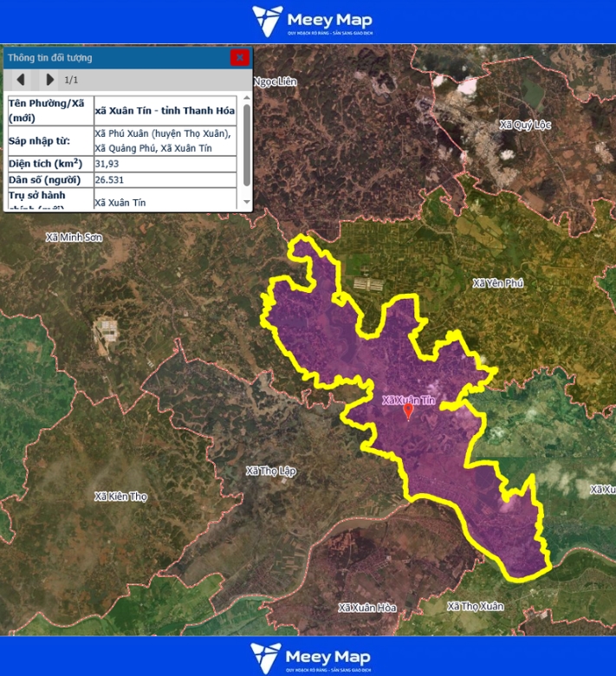Click the Xã Kiên Thọ commune label

point(121,497)
